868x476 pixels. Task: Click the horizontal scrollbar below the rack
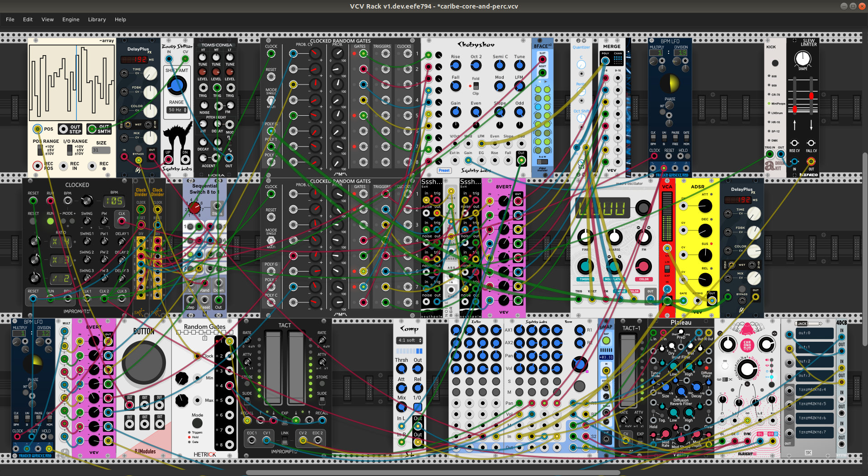click(433, 473)
